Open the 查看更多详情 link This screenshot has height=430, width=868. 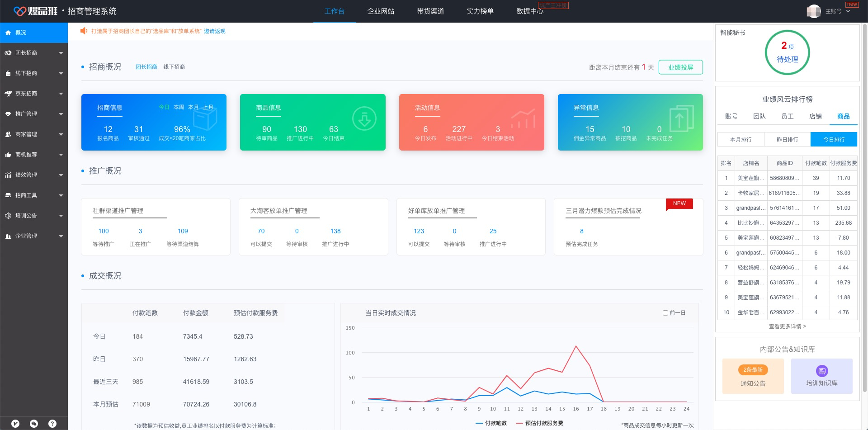pyautogui.click(x=787, y=326)
